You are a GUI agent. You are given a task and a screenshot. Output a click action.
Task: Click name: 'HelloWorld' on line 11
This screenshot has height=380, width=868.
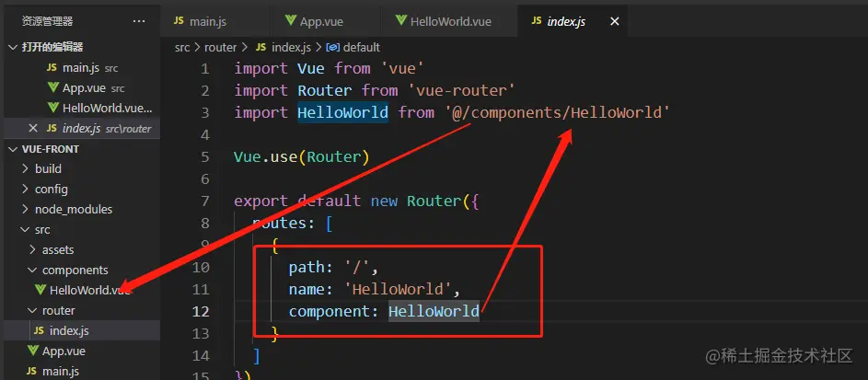pos(375,289)
